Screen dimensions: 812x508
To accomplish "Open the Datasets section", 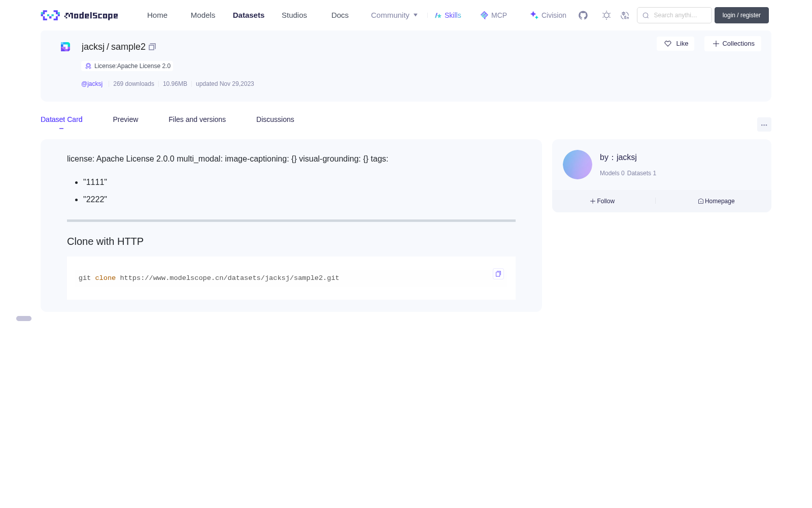I will 249,15.
